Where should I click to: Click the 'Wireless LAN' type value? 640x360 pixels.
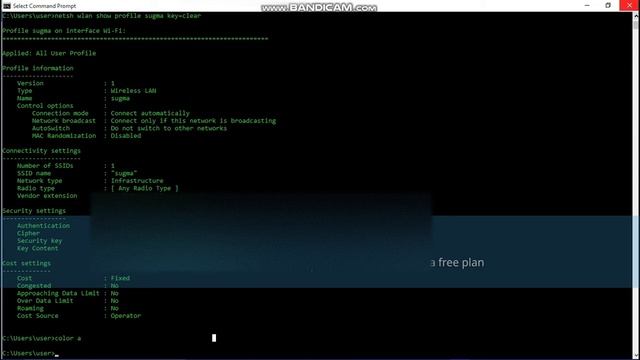pyautogui.click(x=133, y=91)
